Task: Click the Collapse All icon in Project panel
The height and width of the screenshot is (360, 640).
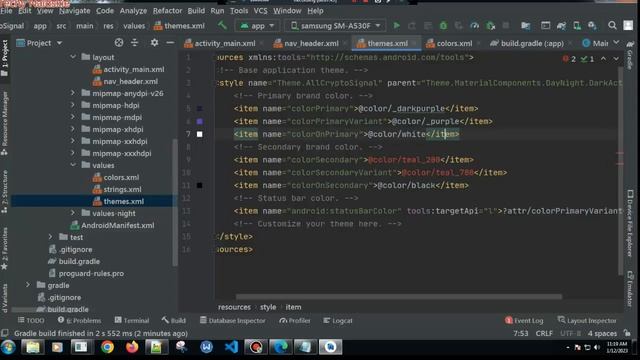Action: [x=135, y=43]
